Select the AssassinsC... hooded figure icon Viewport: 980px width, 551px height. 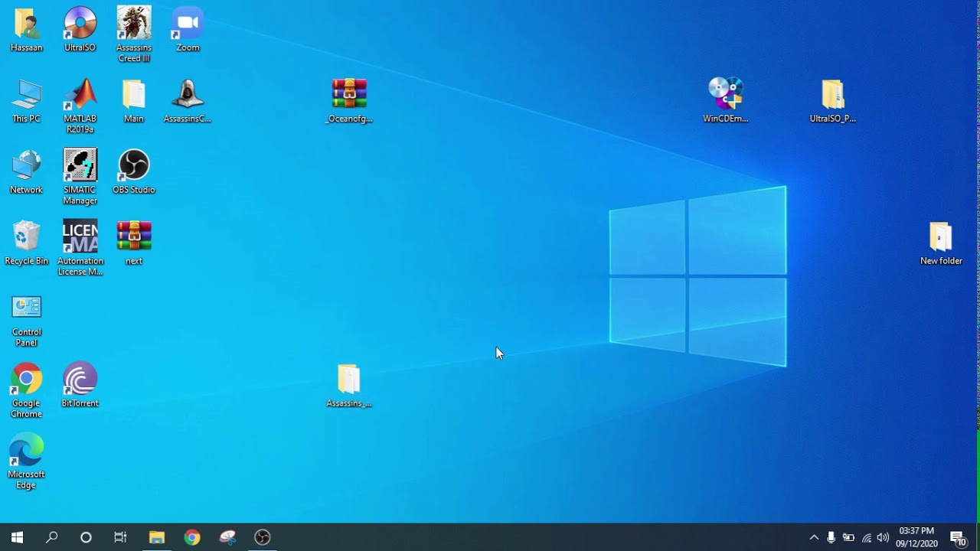point(188,101)
